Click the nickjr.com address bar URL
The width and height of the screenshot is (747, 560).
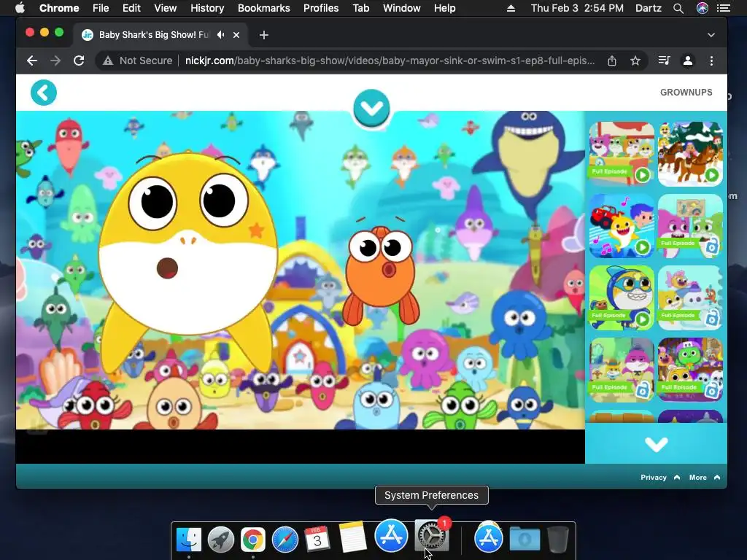coord(390,61)
